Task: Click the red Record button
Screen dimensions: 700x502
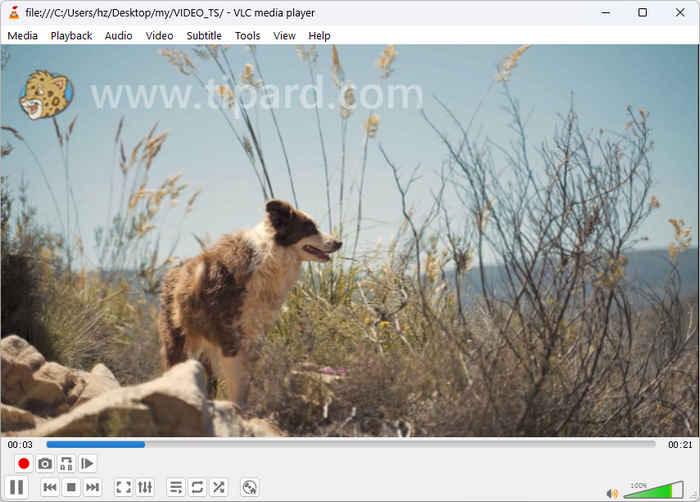Action: click(x=23, y=464)
